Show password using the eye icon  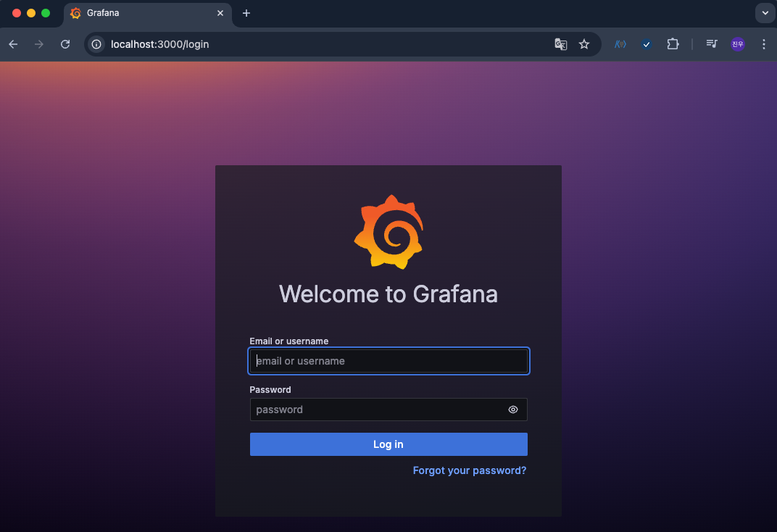click(513, 410)
